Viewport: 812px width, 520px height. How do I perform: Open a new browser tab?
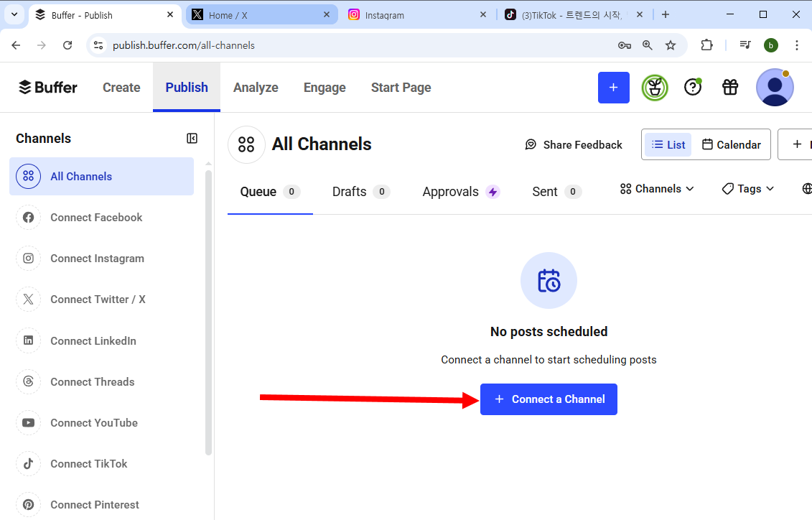click(666, 14)
